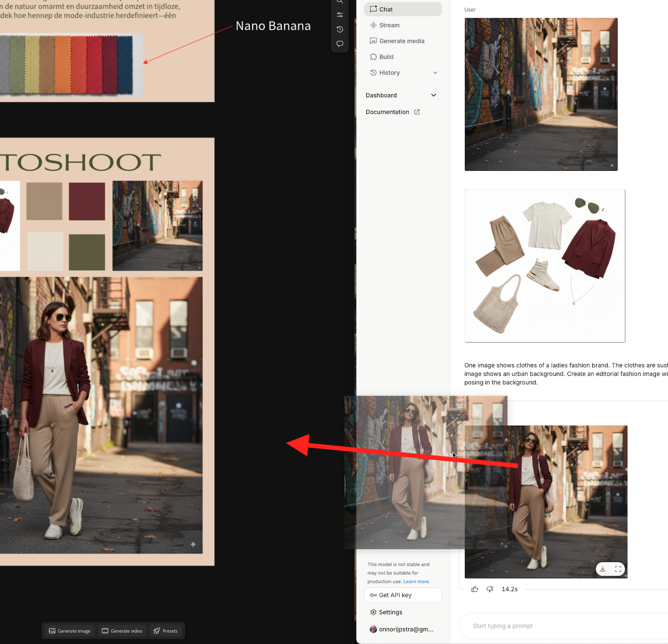Give thumbs down to the model response
The image size is (668, 644).
point(490,589)
